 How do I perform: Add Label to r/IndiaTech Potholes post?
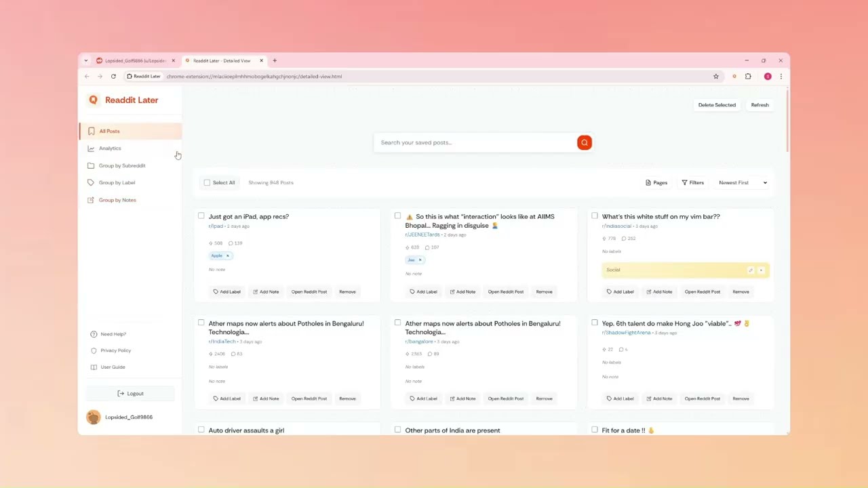[226, 399]
